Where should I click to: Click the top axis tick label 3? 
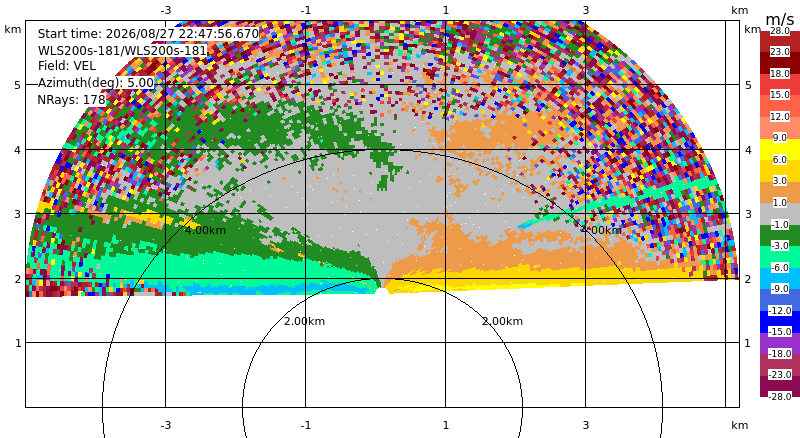point(586,10)
